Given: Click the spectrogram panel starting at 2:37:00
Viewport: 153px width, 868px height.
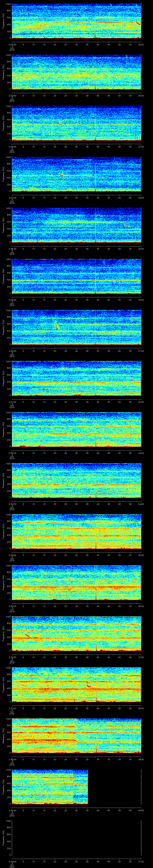Looking at the screenshot, I should click(76, 685).
